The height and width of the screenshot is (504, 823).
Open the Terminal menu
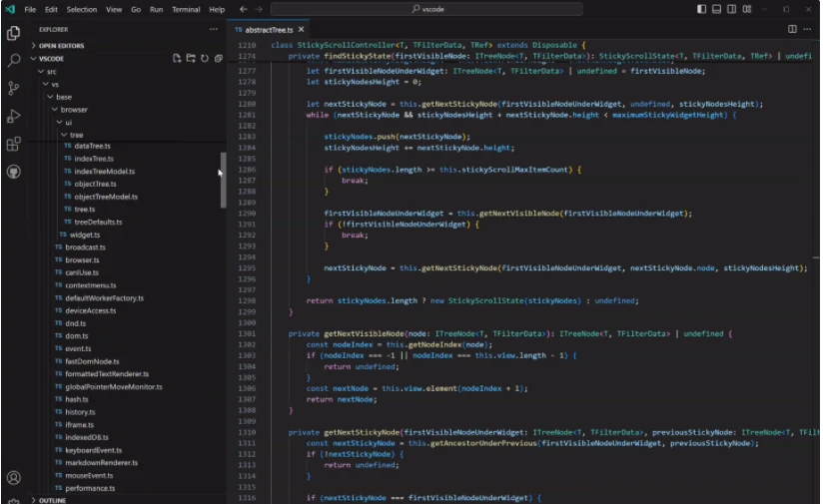(186, 9)
